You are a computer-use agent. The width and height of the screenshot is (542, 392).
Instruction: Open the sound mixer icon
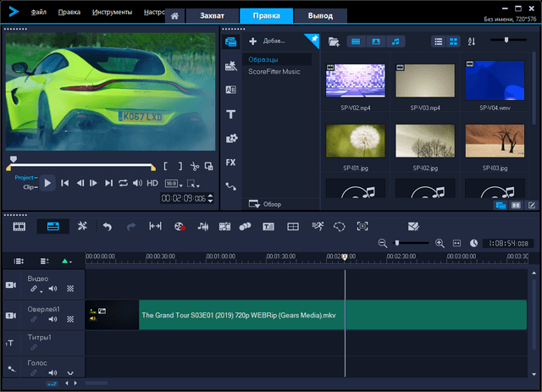pos(202,226)
